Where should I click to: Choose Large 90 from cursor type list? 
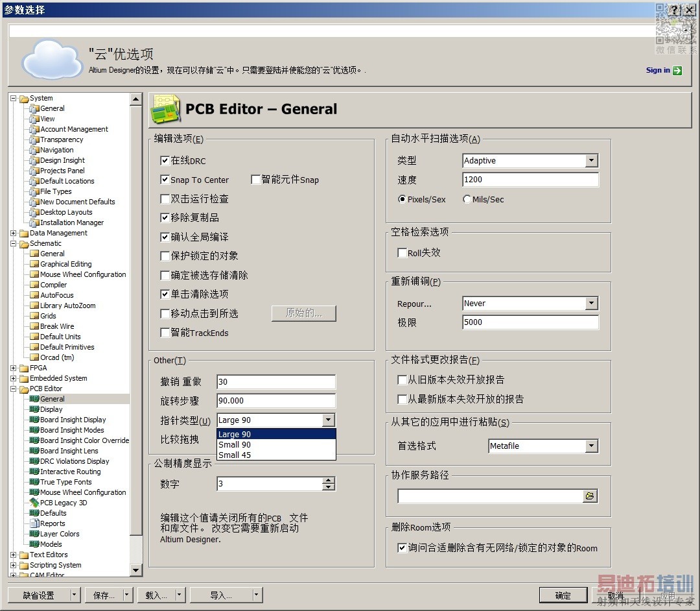click(276, 434)
